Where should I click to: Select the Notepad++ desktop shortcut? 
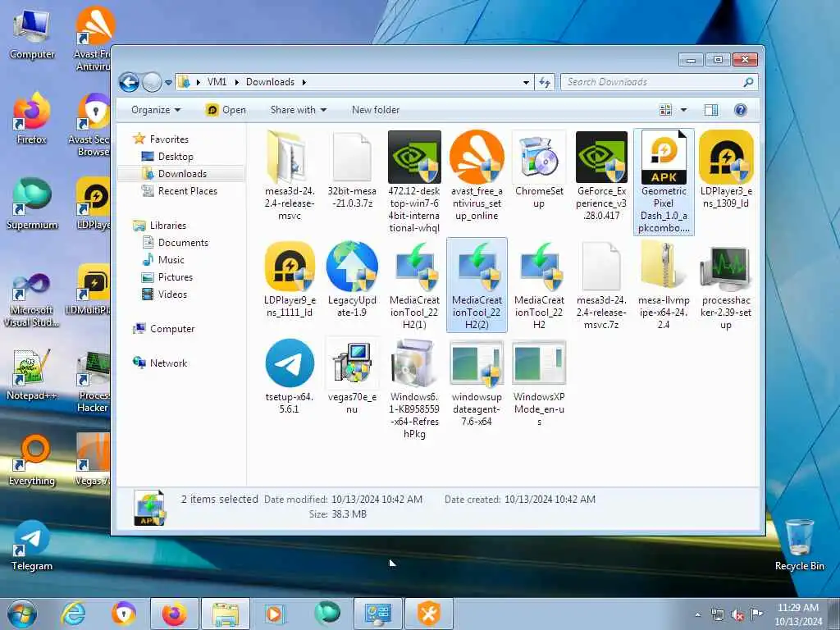32,375
